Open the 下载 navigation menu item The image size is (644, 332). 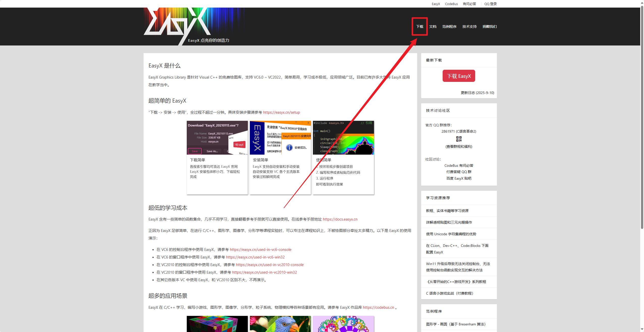420,27
